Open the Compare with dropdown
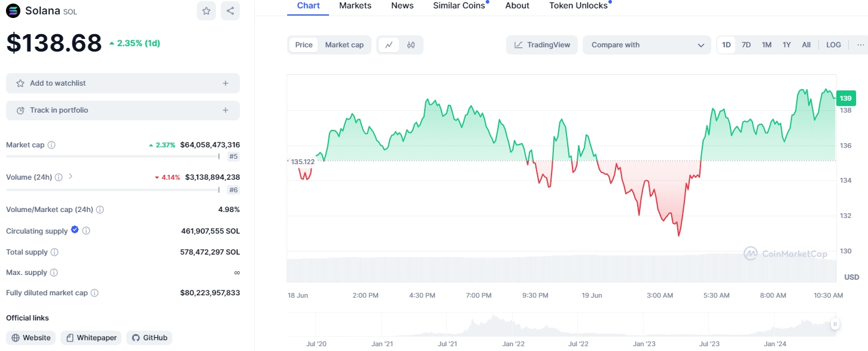Image resolution: width=868 pixels, height=351 pixels. pos(647,45)
